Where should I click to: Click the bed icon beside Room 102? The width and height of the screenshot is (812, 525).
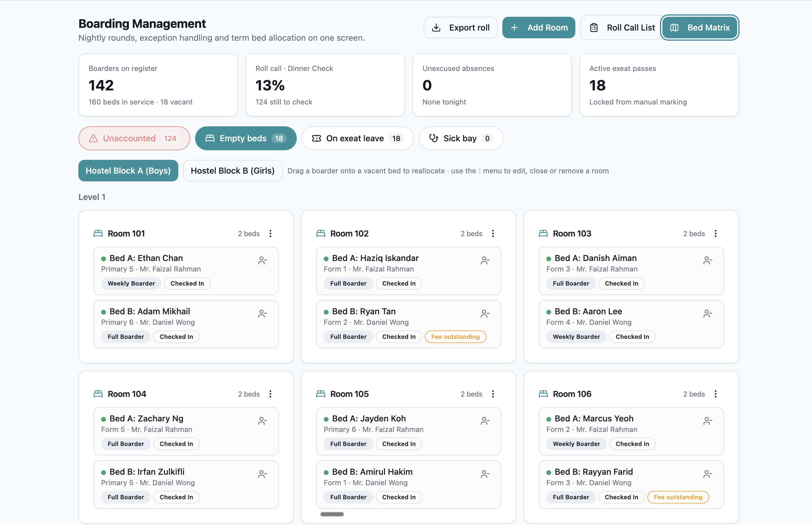(x=321, y=233)
